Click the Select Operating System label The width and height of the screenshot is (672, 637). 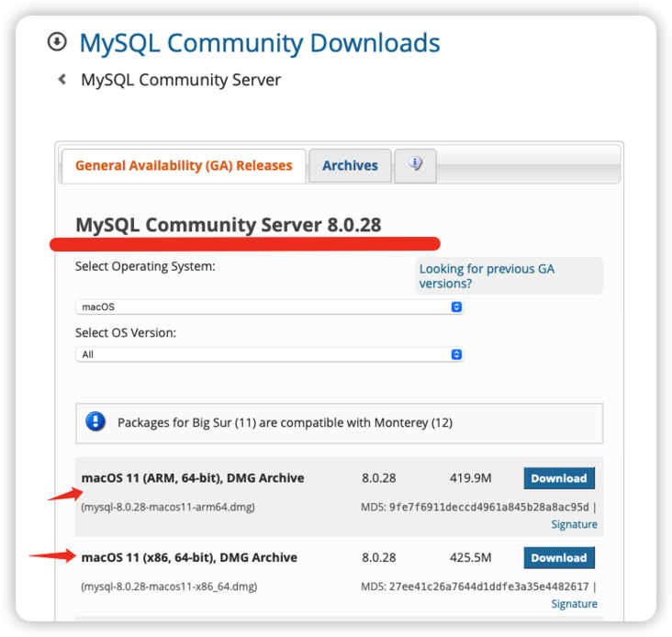[x=145, y=266]
